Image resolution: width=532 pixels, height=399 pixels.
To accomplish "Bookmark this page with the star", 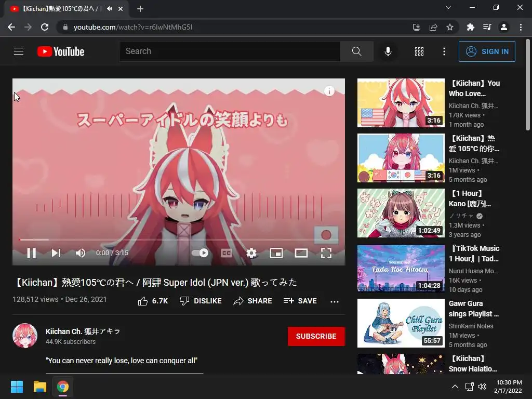I will (450, 27).
